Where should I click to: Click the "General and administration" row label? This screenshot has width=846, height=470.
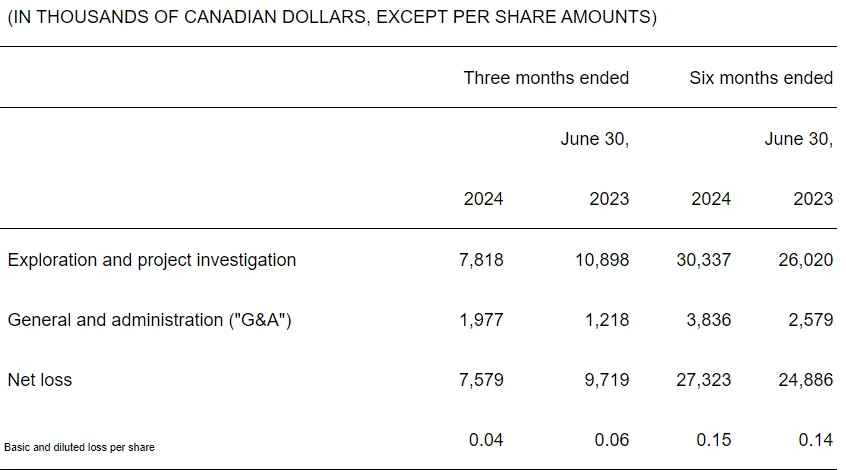[x=149, y=320]
